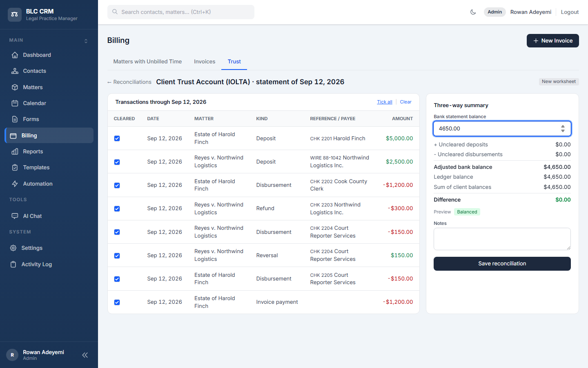Open Reports via its bar chart icon
The width and height of the screenshot is (588, 368).
click(x=15, y=152)
